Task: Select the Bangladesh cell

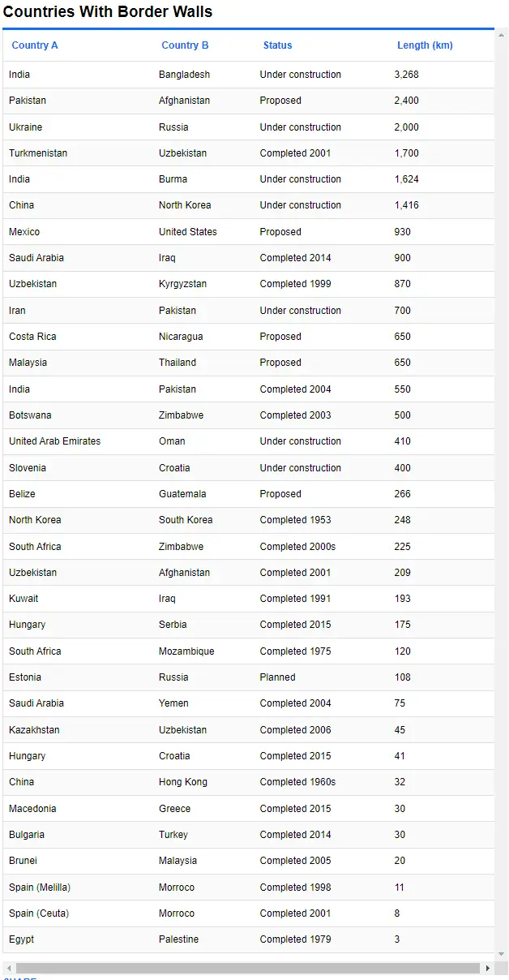Action: [x=184, y=75]
